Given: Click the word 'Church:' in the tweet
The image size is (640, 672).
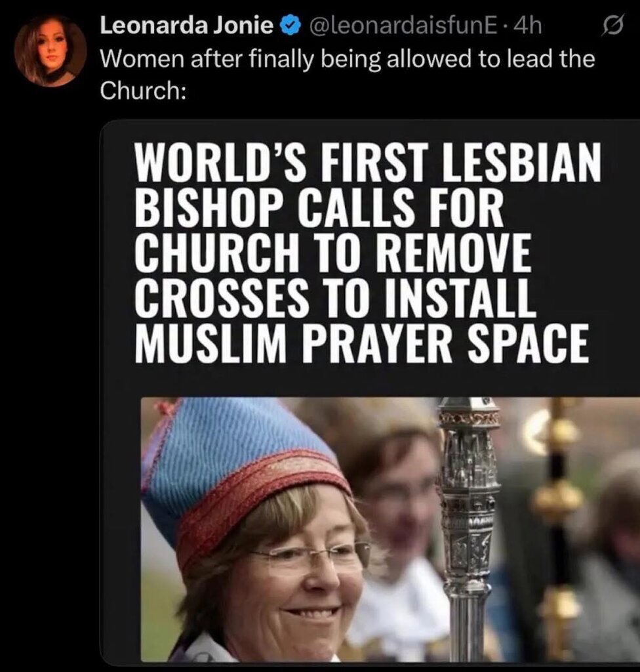Looking at the screenshot, I should click(144, 90).
